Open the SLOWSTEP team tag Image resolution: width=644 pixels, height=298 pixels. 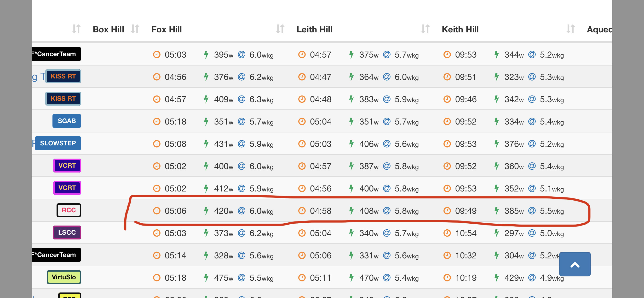(58, 143)
